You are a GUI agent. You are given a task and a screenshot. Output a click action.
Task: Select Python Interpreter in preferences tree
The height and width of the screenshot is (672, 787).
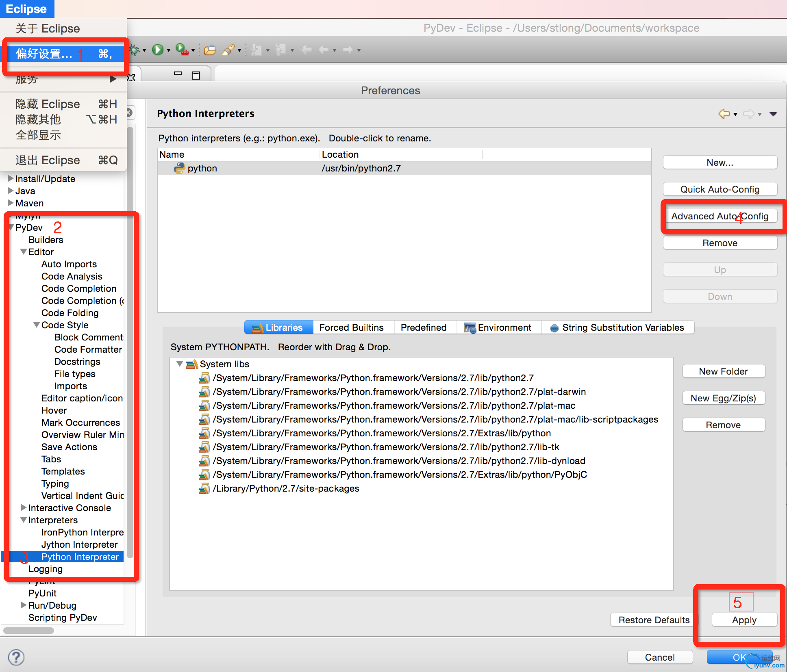(x=80, y=557)
